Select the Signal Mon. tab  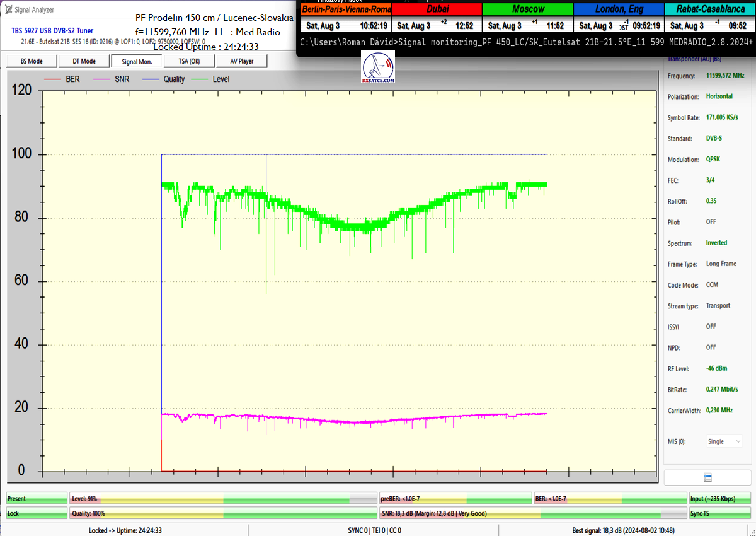click(137, 61)
